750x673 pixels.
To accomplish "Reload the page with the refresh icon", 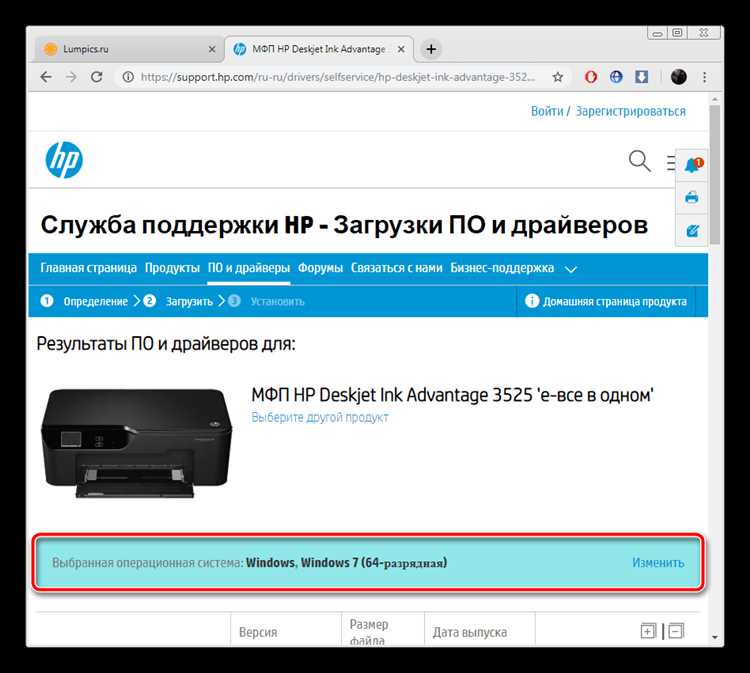I will (x=97, y=77).
